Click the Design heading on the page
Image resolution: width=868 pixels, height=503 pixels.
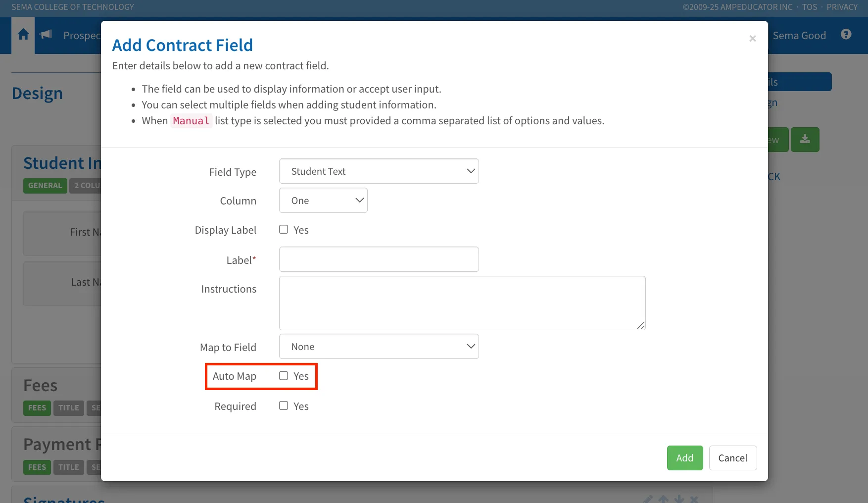click(38, 94)
